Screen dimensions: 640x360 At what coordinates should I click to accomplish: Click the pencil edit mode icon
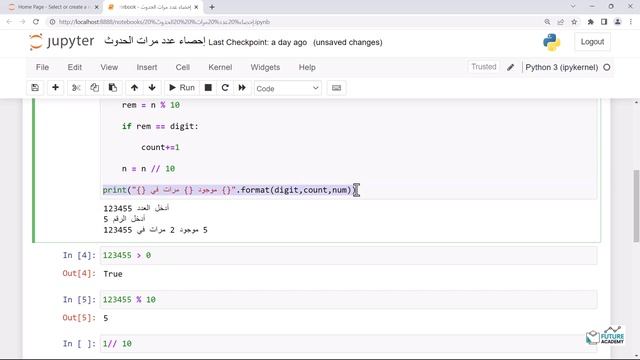[x=511, y=67]
